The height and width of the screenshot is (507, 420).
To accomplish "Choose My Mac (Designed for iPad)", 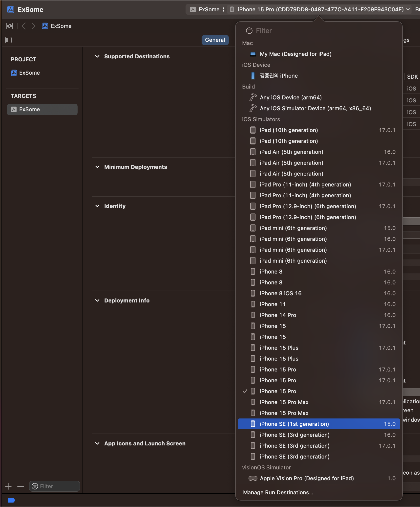I will (x=319, y=54).
